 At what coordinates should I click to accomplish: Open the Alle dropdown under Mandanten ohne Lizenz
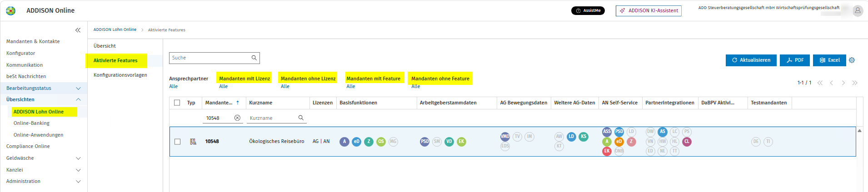[285, 86]
